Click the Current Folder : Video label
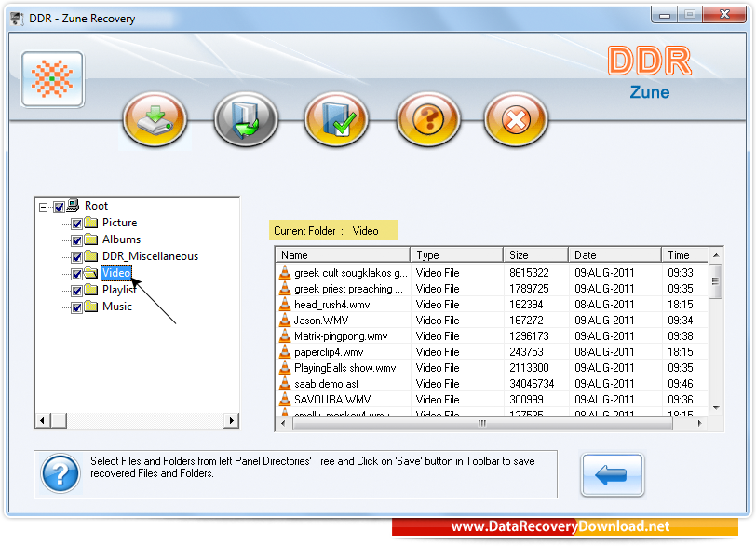The height and width of the screenshot is (546, 756). click(x=333, y=230)
